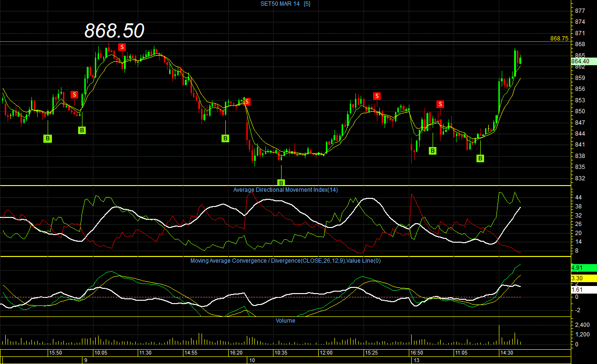Click the -2 MACD axis value
597x364 pixels.
pos(577,310)
